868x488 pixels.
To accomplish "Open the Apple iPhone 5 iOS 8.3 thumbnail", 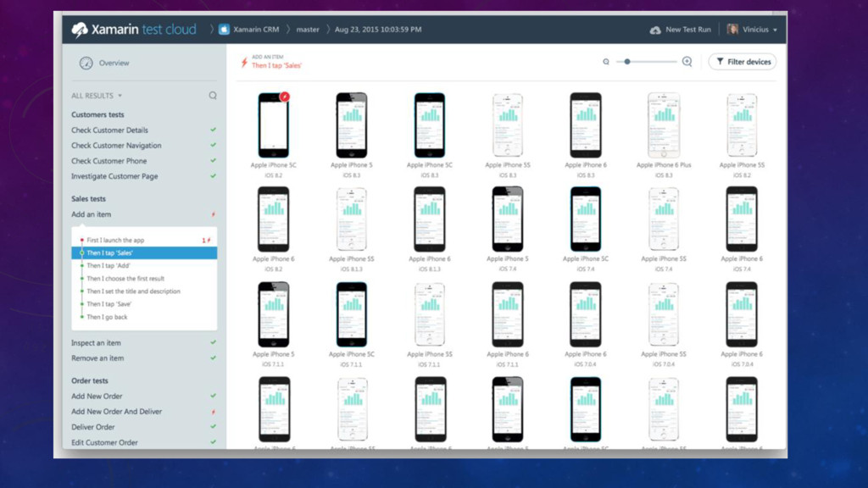I will [x=352, y=125].
